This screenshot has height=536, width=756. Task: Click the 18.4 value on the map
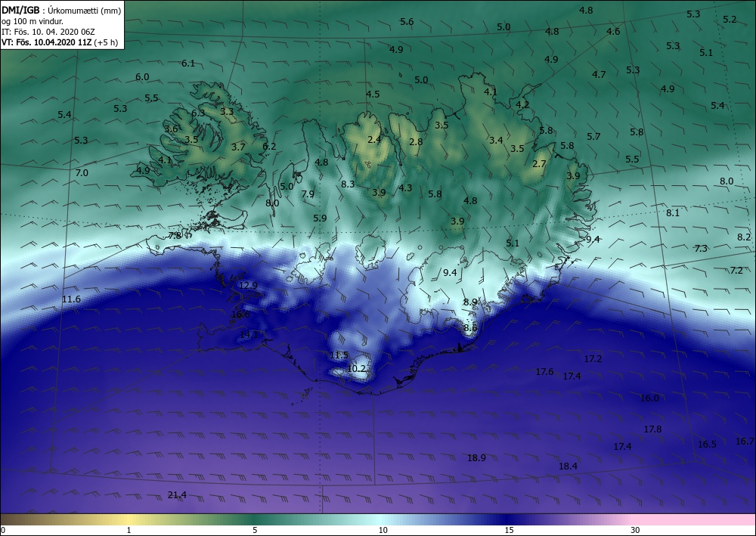tap(568, 466)
